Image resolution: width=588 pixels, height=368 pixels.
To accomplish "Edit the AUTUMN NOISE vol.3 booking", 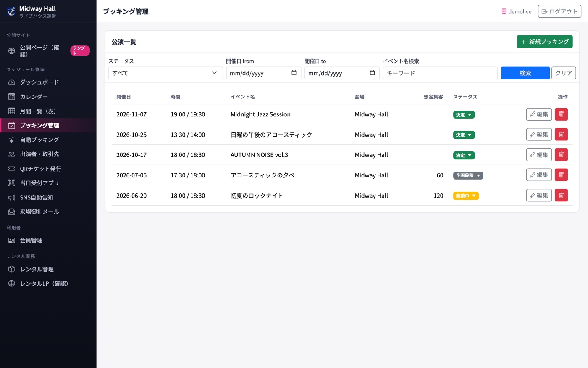I will (x=539, y=155).
